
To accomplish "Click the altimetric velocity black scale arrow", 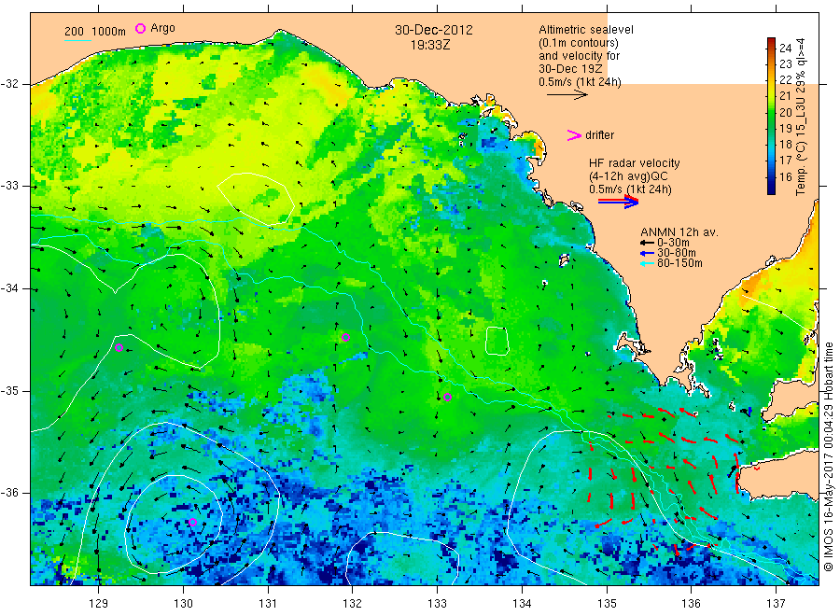I will click(567, 95).
